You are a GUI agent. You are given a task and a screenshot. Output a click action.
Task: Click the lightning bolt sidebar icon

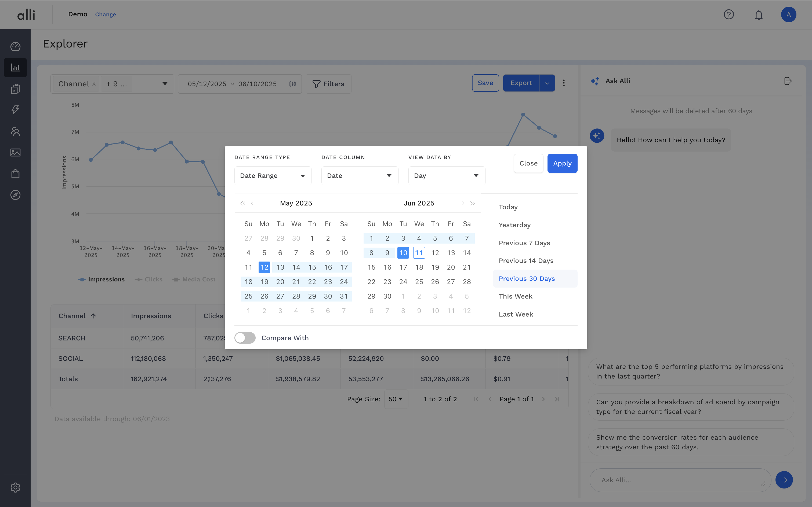point(15,110)
